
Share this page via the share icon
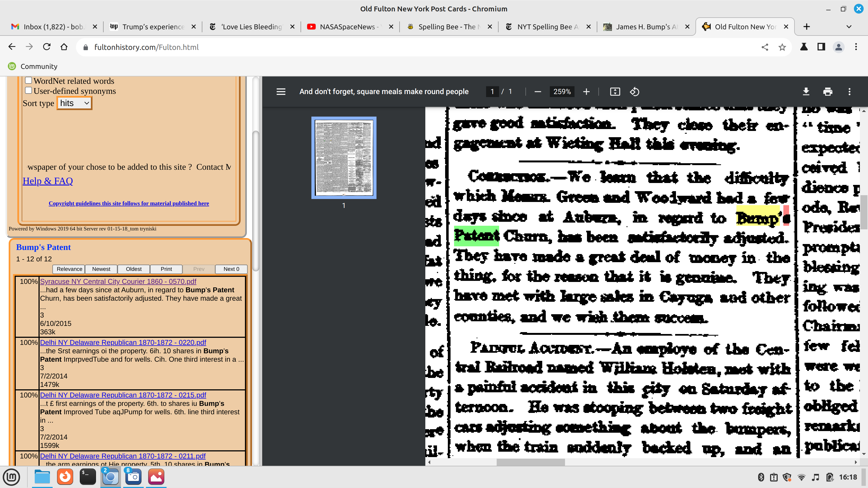click(765, 47)
